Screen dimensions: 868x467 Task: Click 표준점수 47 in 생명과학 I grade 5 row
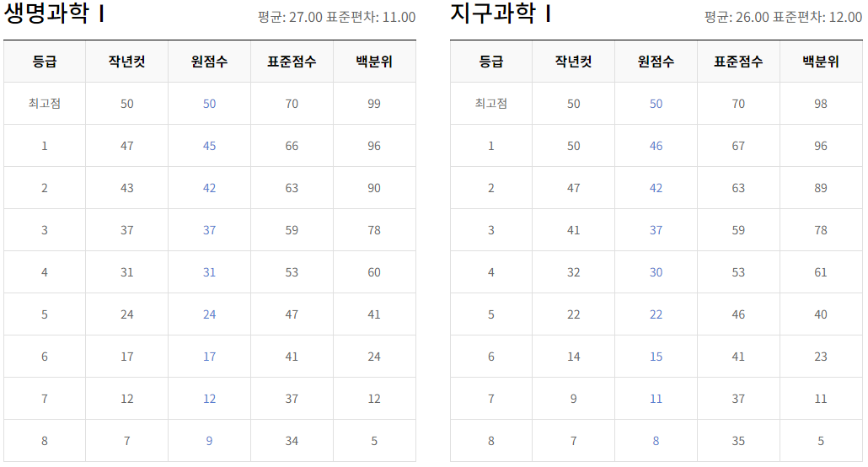pyautogui.click(x=292, y=314)
